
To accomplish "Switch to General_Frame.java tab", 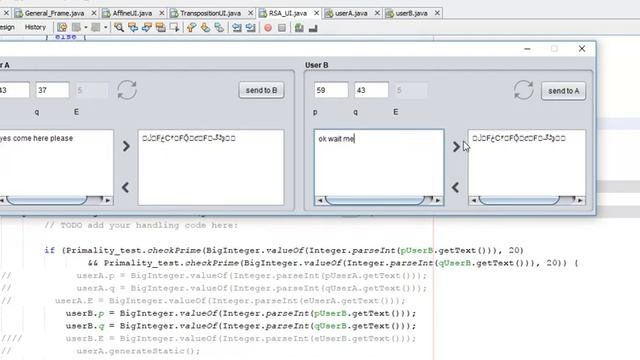I will pyautogui.click(x=54, y=13).
